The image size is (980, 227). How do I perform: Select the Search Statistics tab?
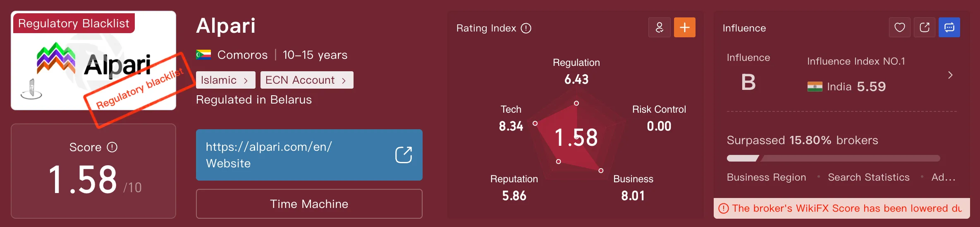click(x=869, y=177)
